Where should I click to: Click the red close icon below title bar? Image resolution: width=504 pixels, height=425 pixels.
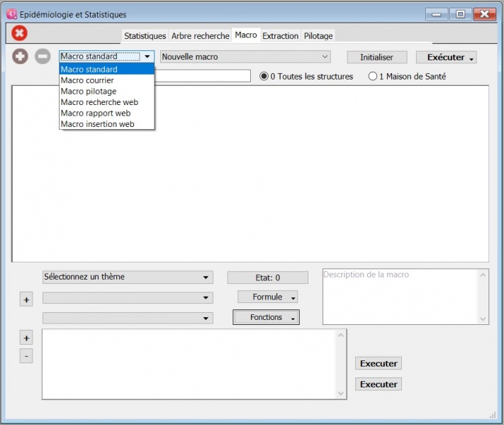tap(20, 33)
